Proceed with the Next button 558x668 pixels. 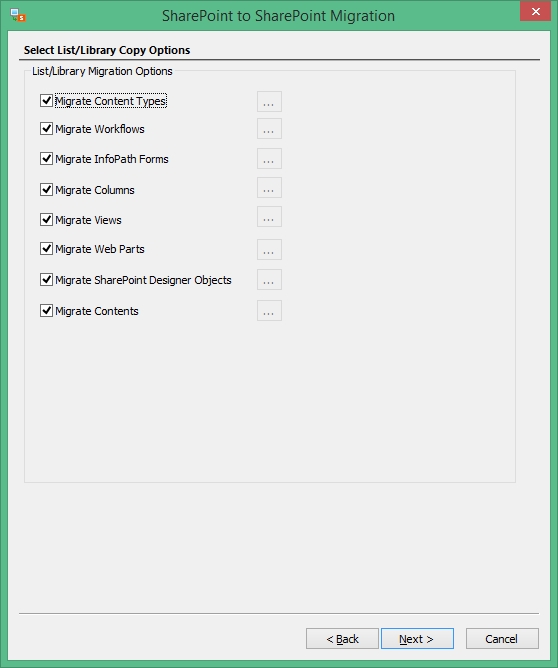[x=417, y=639]
